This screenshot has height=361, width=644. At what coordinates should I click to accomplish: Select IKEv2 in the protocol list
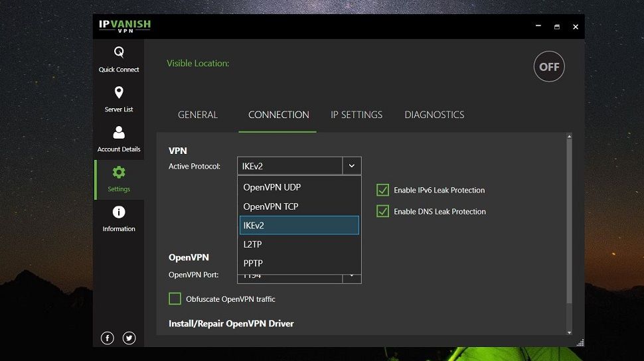pos(299,226)
